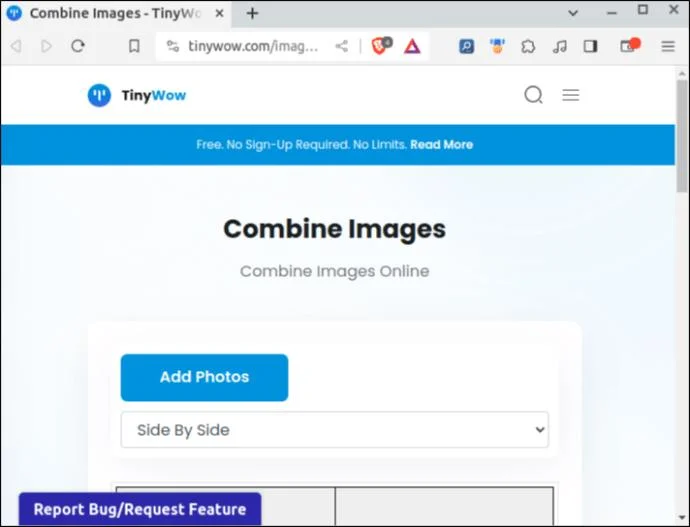Close the Combine Images tab

click(x=219, y=13)
